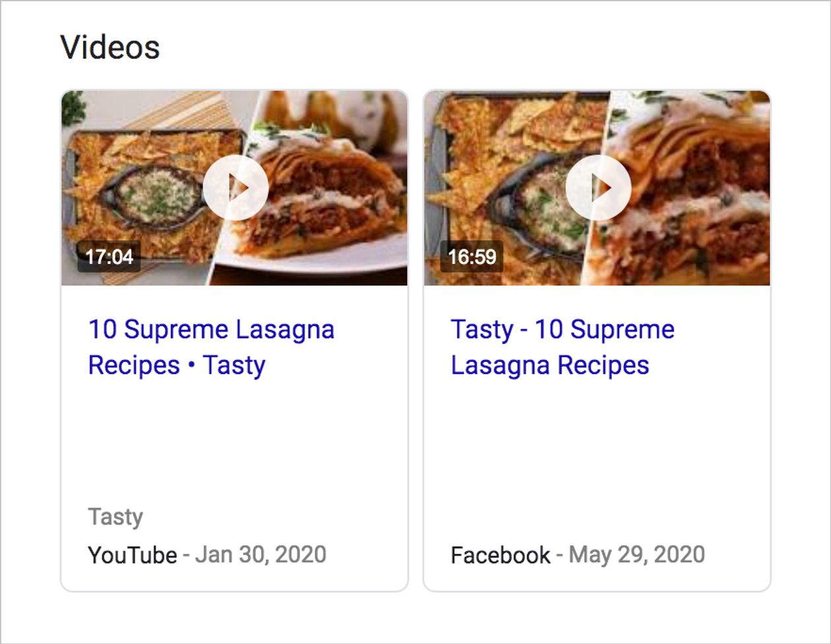Click the parsley garnish in YouTube thumbnail corner
Viewport: 831px width, 644px height.
tap(73, 109)
